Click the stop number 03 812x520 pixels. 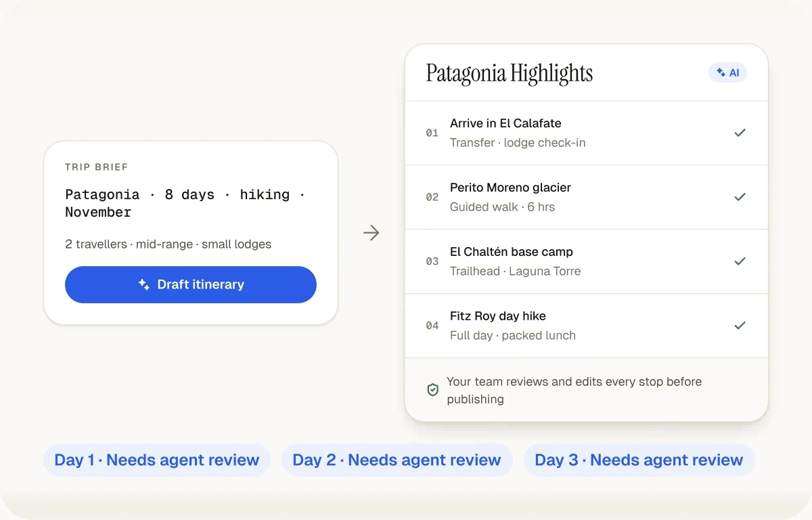pos(432,261)
